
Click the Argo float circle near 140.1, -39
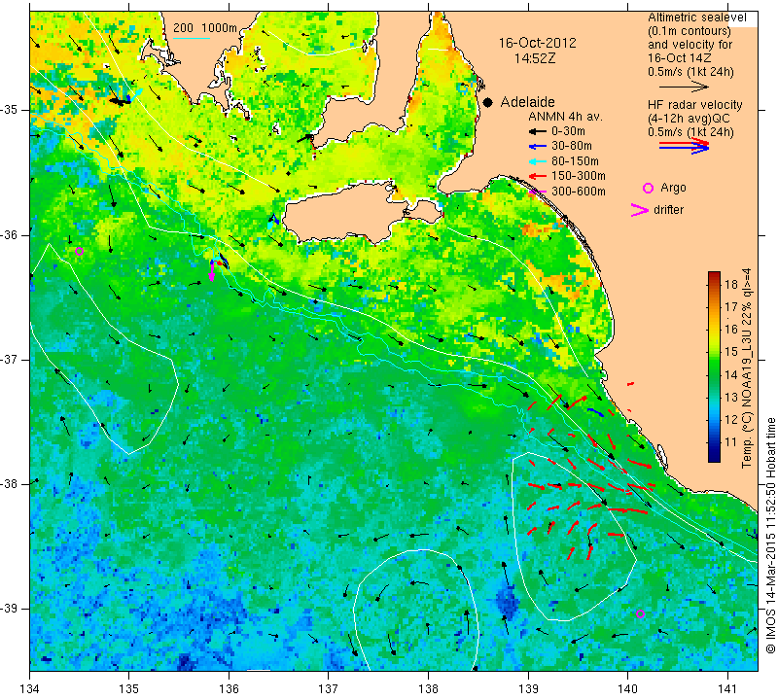(x=640, y=613)
